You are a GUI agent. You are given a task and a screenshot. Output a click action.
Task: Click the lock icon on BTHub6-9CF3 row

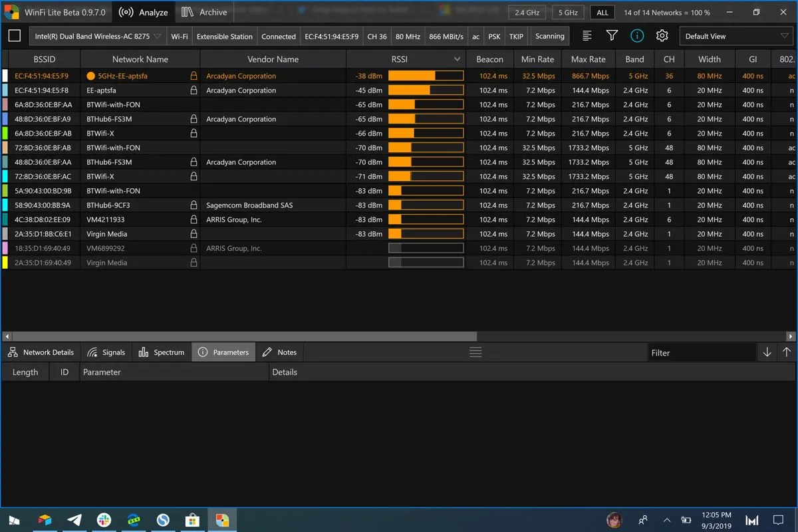(194, 205)
